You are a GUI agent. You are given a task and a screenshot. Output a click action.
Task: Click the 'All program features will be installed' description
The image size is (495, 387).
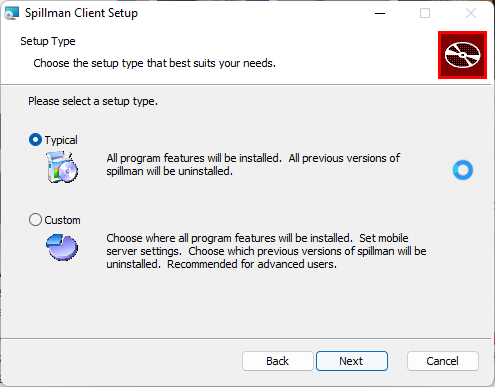[x=253, y=164]
